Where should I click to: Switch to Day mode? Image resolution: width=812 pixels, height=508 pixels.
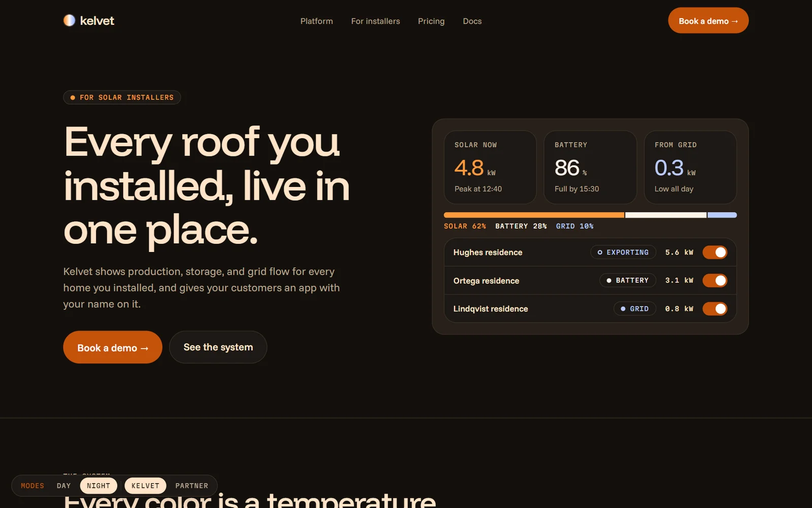(x=64, y=486)
